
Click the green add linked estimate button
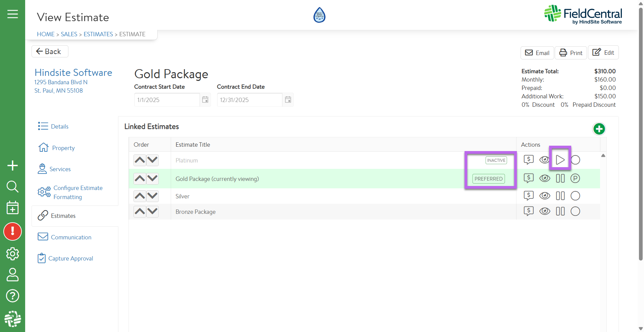coord(599,129)
